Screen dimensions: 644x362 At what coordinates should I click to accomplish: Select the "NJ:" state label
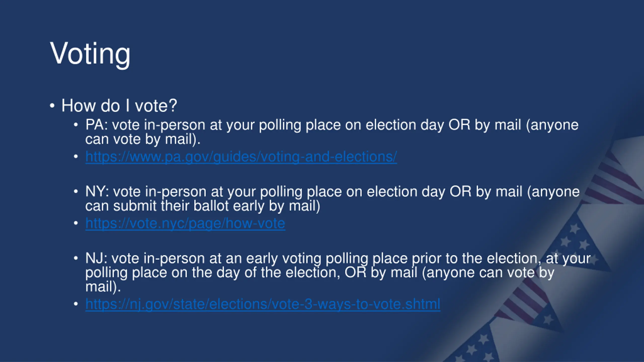click(96, 258)
